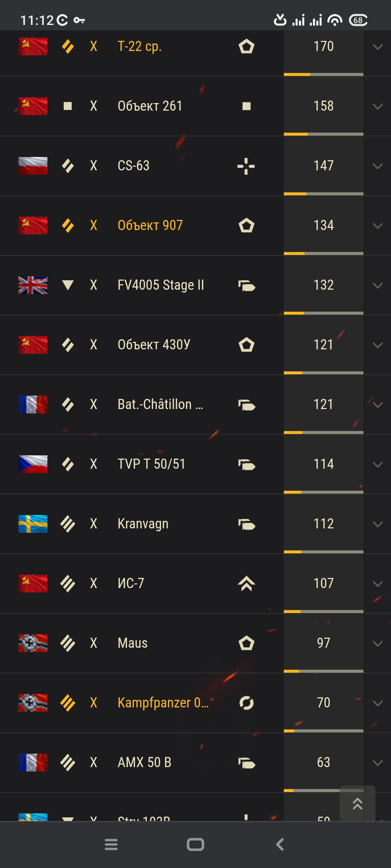Expand the Maus row chevron
The width and height of the screenshot is (391, 868).
tap(378, 643)
